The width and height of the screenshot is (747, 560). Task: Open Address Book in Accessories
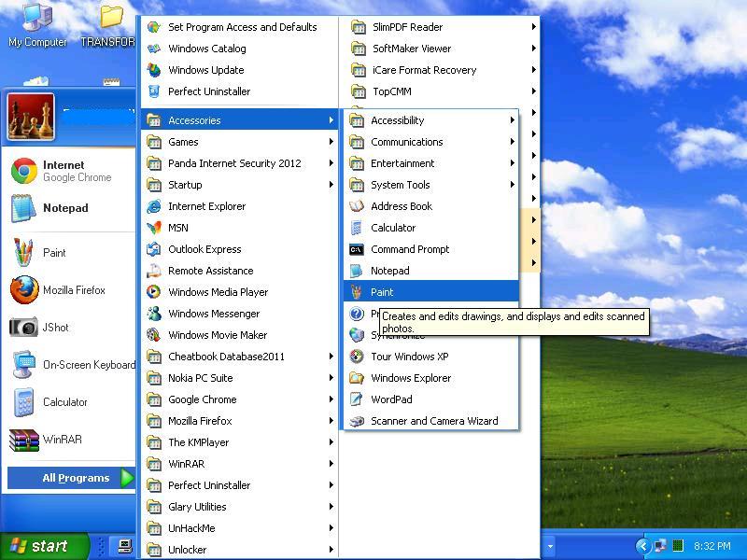pos(430,206)
